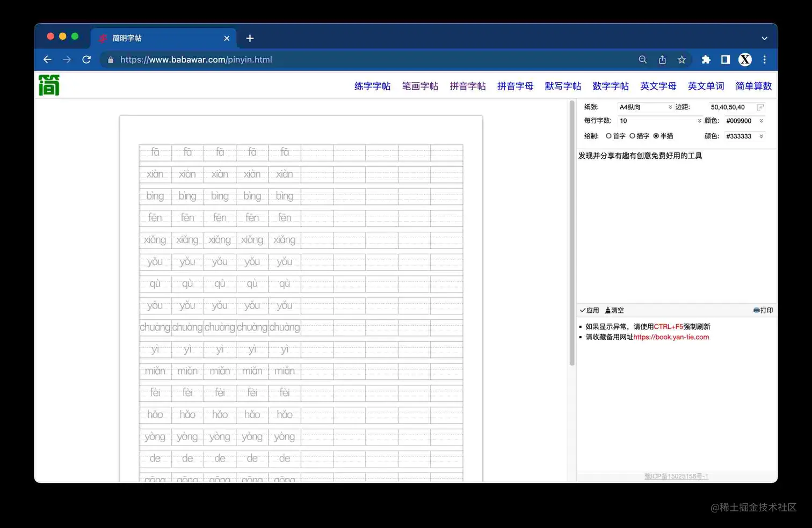Screen dimensions: 812x528
Task: Open the browser three-dot menu
Action: 764,60
